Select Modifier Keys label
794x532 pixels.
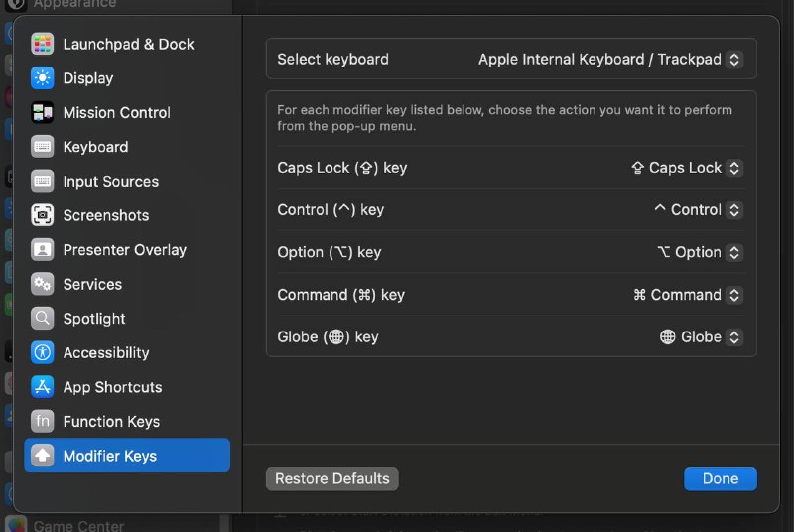[109, 456]
